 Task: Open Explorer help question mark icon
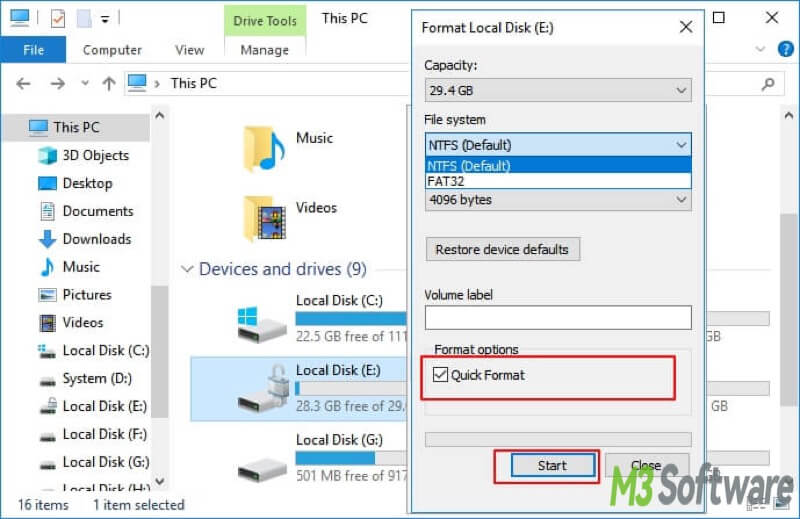[786, 50]
